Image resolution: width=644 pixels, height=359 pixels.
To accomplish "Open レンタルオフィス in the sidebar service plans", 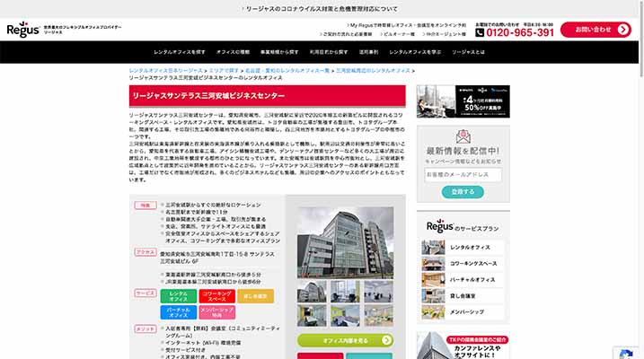I will (463, 248).
